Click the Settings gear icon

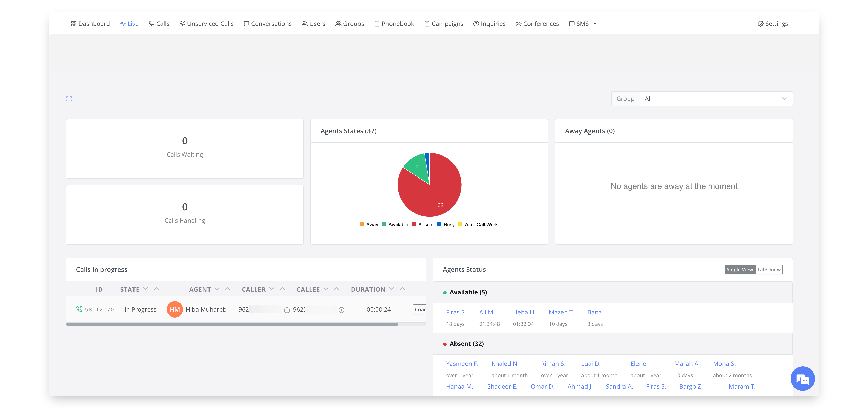point(761,24)
